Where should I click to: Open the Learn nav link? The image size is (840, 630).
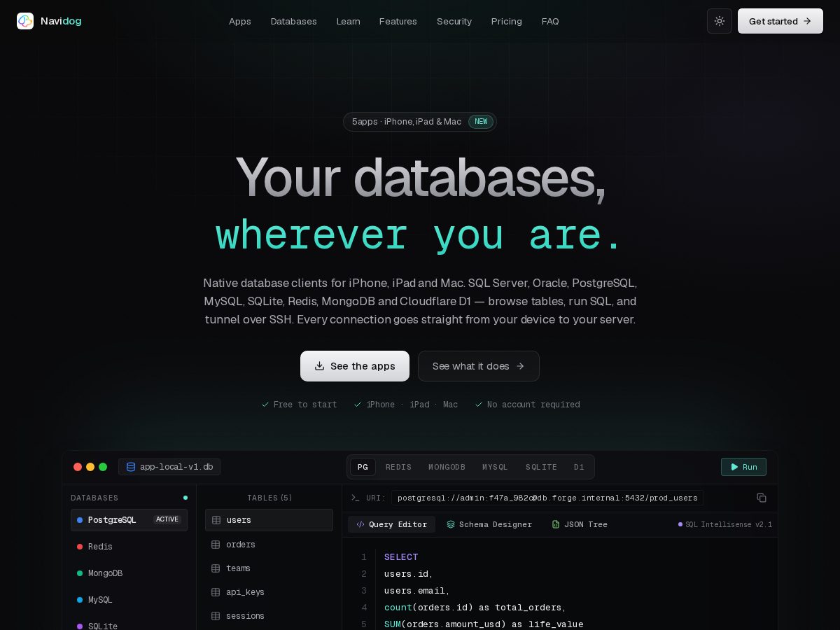tap(348, 21)
